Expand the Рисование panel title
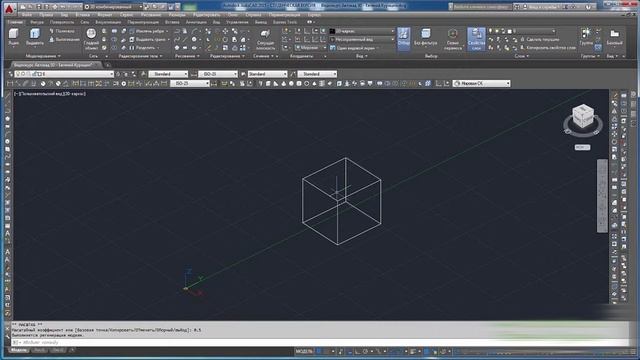This screenshot has width=640, height=360. pos(187,56)
